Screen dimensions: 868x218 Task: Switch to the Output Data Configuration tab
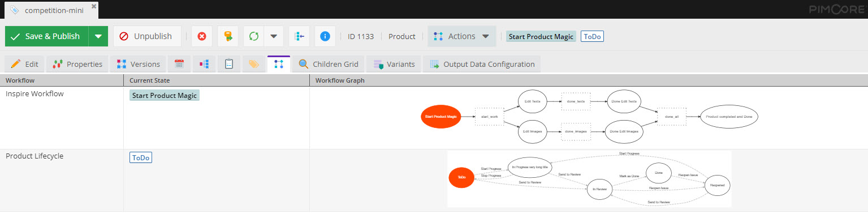(x=482, y=64)
